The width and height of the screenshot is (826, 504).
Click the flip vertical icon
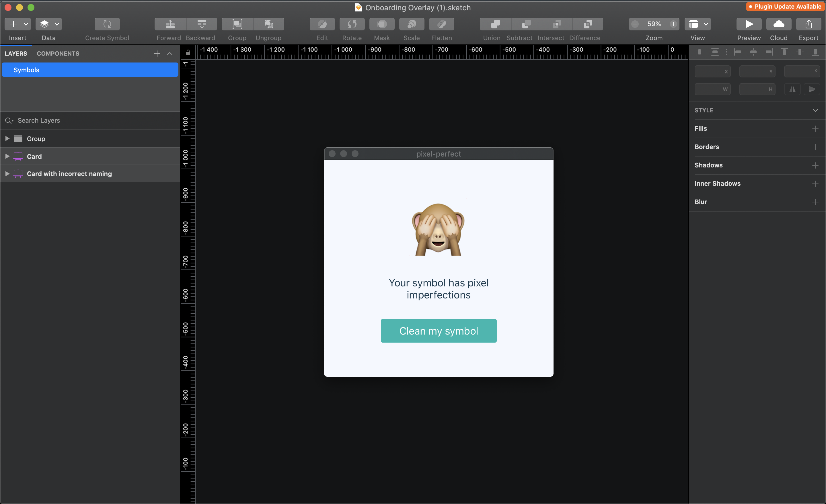812,89
